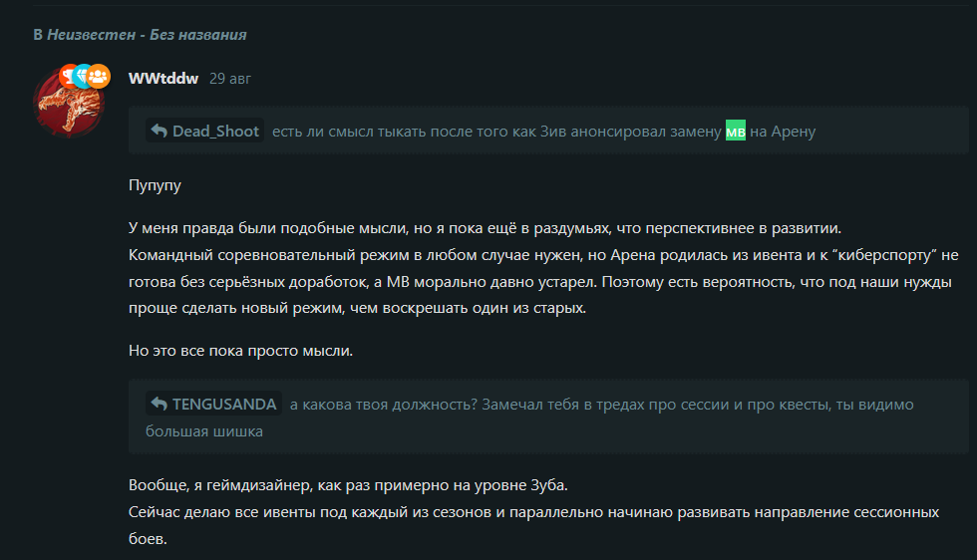Viewport: 977px width, 560px height.
Task: Click the orange group members badge
Action: coord(98,77)
